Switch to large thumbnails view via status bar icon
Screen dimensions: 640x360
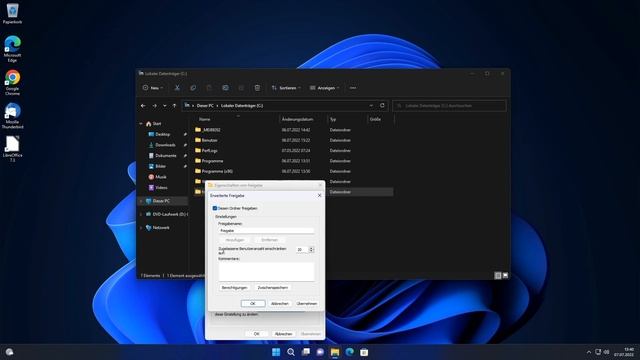click(505, 276)
